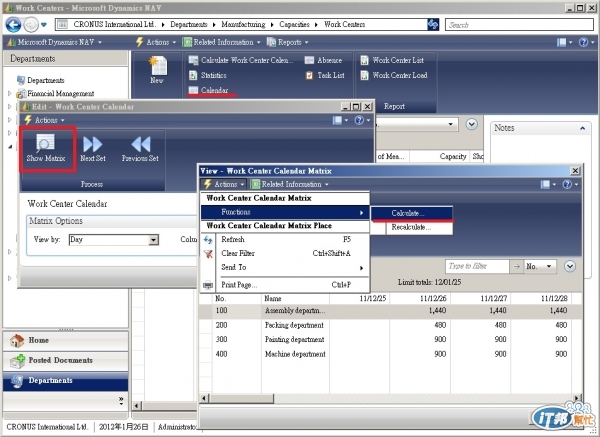The width and height of the screenshot is (600, 437).
Task: Select Departments node in navigation tree
Action: point(41,80)
